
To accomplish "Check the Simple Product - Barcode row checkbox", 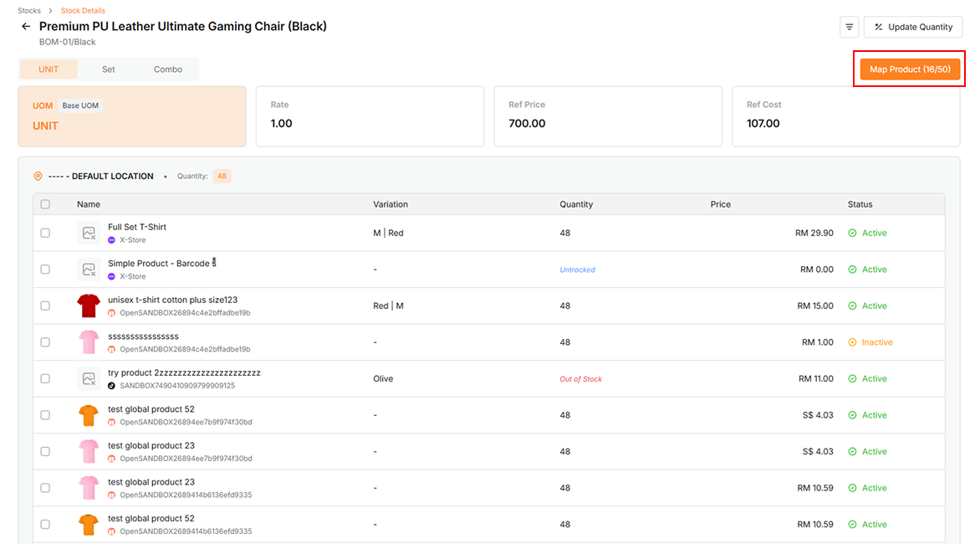I will point(45,269).
